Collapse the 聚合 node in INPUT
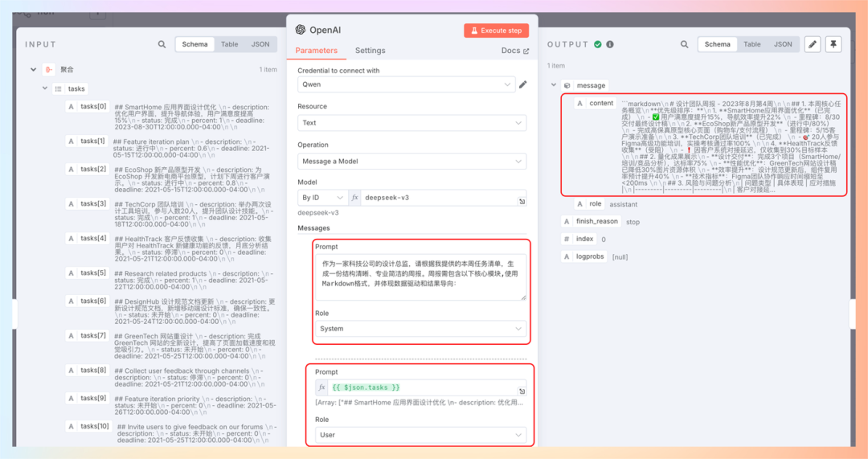Screen dimensions: 868x459 pos(33,70)
